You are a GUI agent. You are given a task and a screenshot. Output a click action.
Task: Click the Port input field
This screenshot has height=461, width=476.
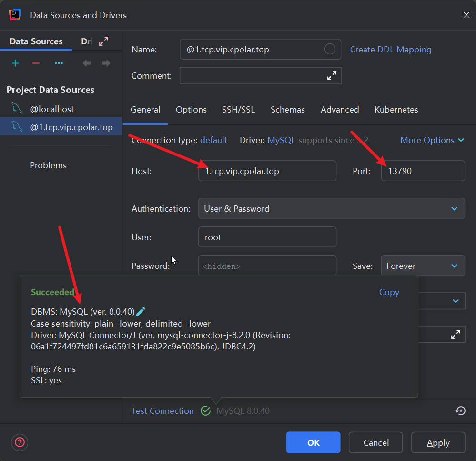pyautogui.click(x=423, y=171)
